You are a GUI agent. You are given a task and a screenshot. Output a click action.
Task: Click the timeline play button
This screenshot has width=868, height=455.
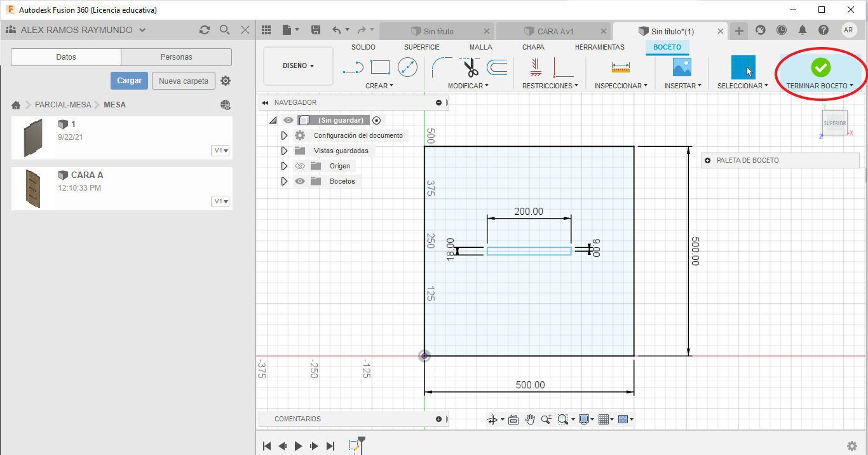click(x=299, y=446)
